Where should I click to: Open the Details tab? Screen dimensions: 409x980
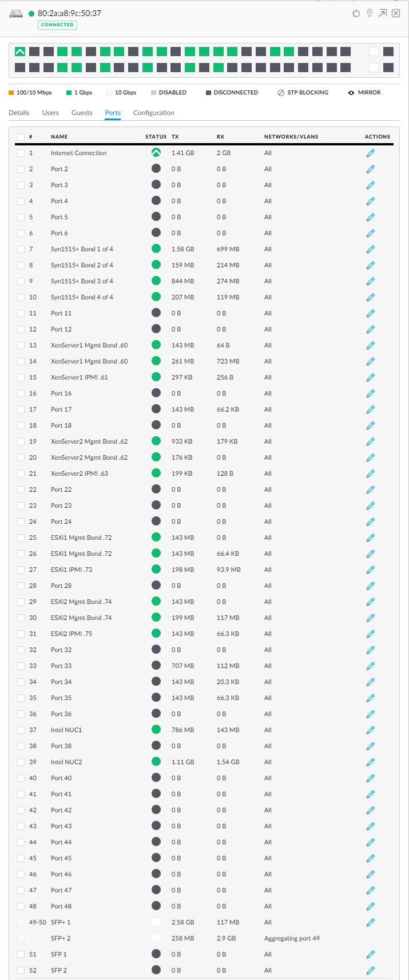tap(19, 113)
